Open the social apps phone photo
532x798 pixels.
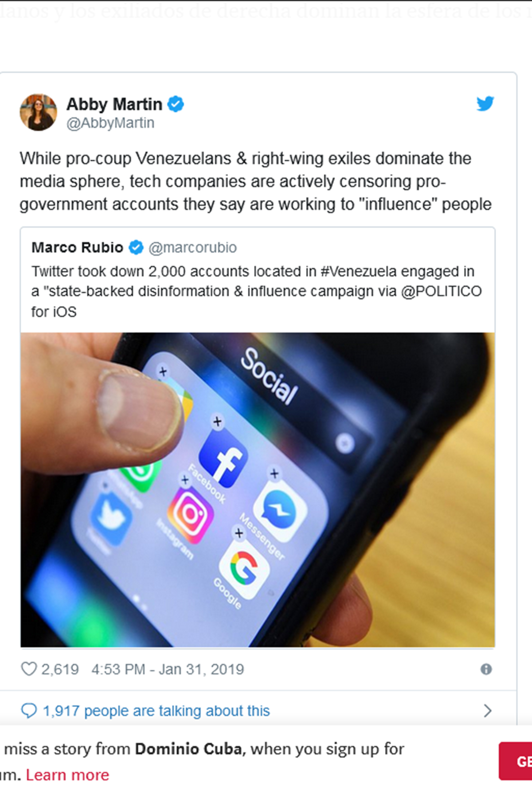click(258, 490)
